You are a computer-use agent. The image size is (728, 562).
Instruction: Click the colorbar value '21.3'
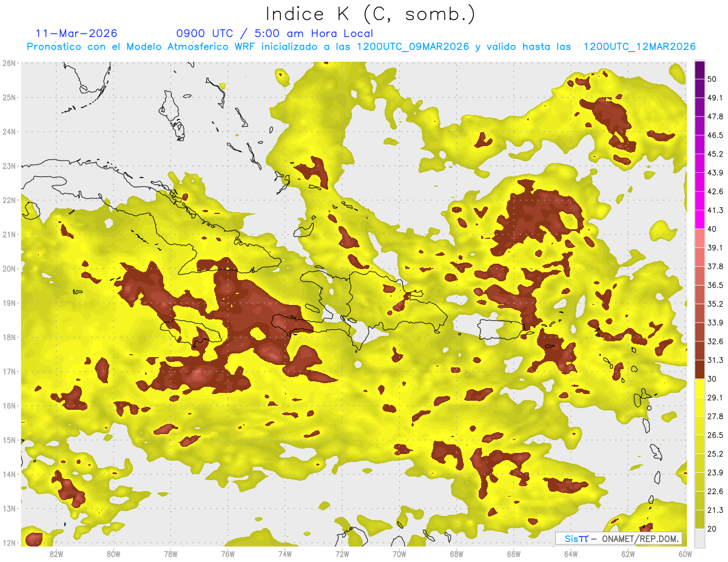pos(715,510)
